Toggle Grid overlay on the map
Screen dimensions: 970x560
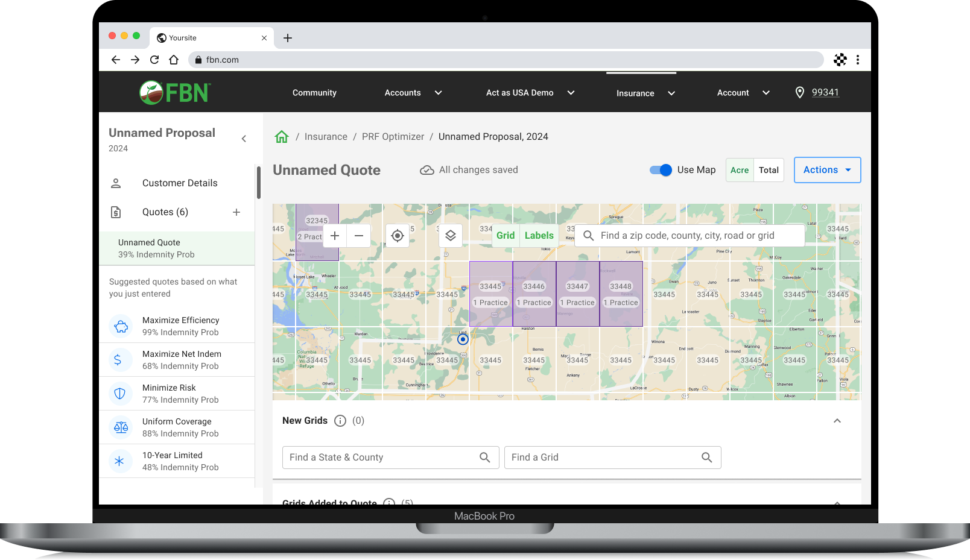pos(506,236)
